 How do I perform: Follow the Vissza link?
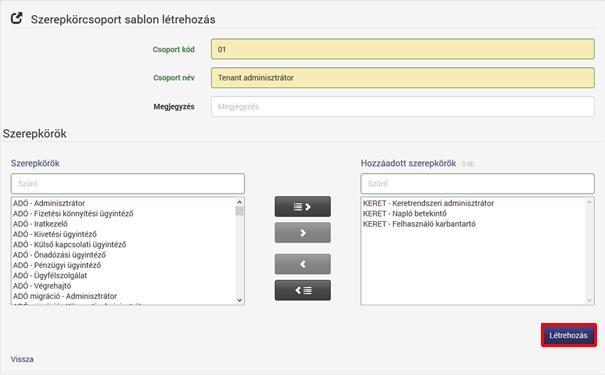[x=22, y=359]
